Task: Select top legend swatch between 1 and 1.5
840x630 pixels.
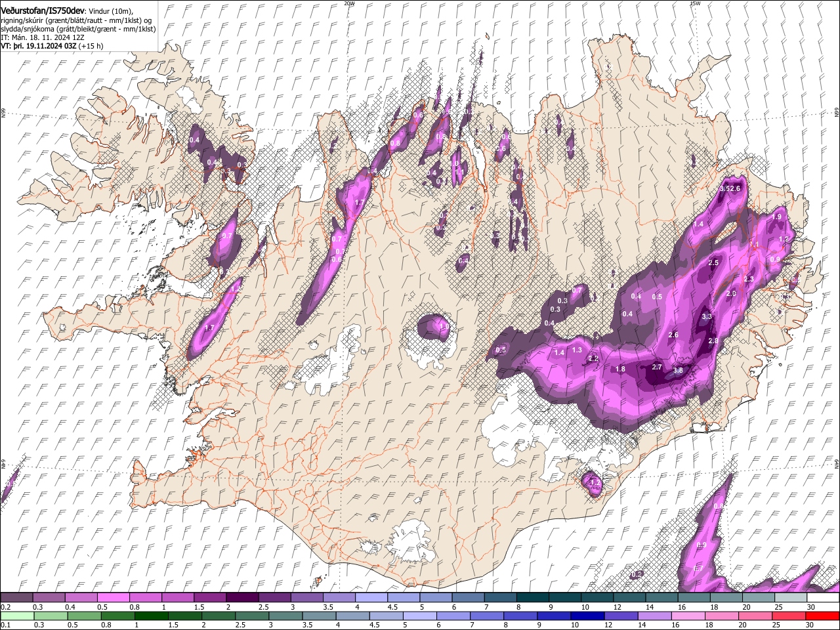Action: coord(178,598)
